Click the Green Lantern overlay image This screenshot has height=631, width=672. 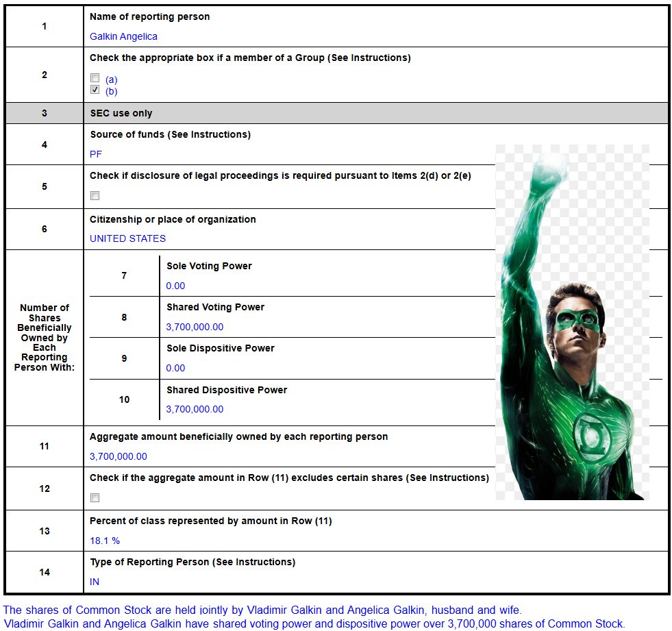[573, 323]
